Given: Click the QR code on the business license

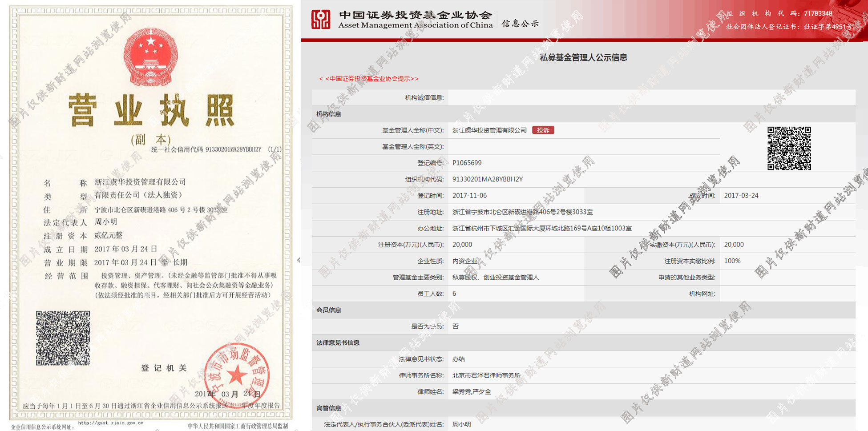Looking at the screenshot, I should pos(63,338).
